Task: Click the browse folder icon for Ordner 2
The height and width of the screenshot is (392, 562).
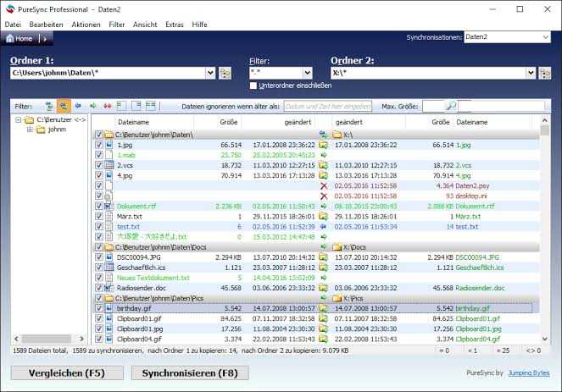Action: pyautogui.click(x=545, y=74)
